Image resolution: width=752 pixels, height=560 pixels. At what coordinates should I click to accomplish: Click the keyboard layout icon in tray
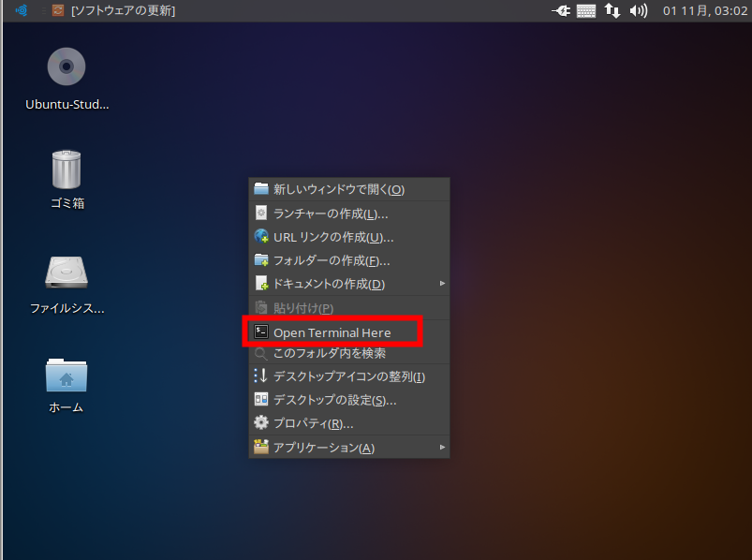586,10
